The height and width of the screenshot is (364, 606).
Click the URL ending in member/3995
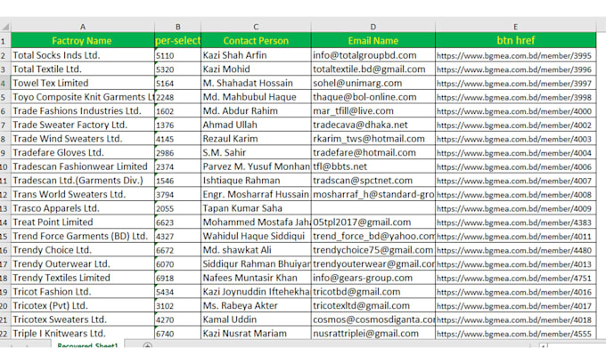516,55
